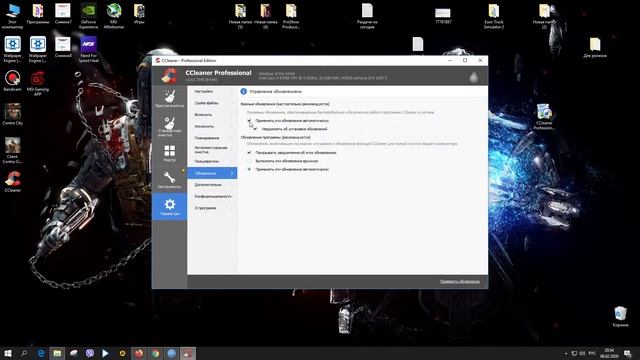Select the Обновления settings page

tap(212, 173)
